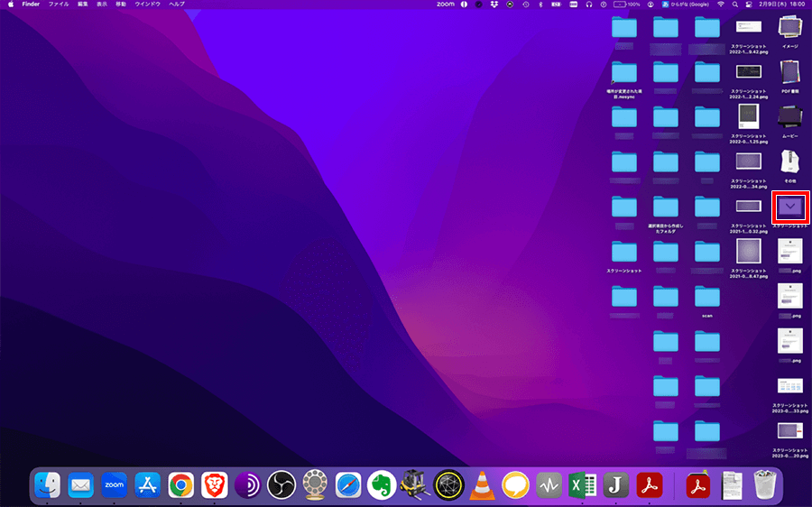Select screenshot file 2022-0...34.png
Screen dimensions: 812x507
748,161
